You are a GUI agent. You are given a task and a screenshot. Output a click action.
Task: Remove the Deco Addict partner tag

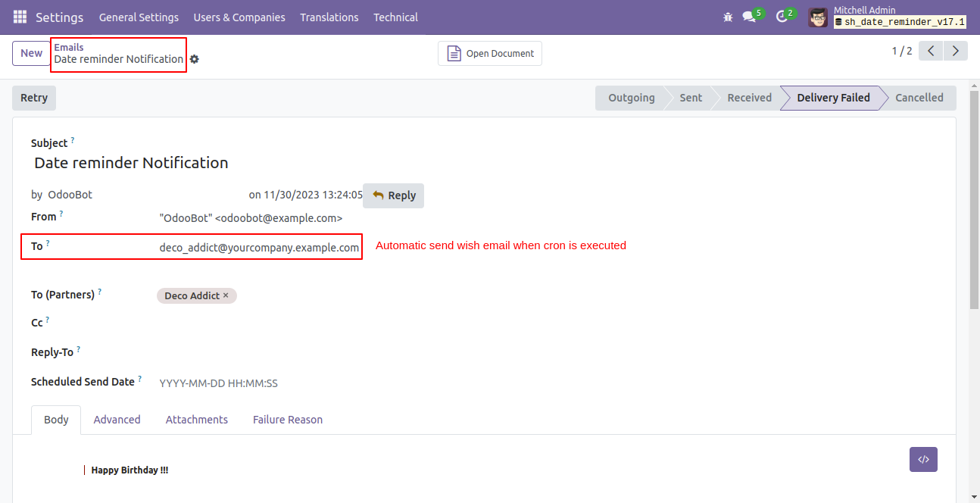(226, 295)
